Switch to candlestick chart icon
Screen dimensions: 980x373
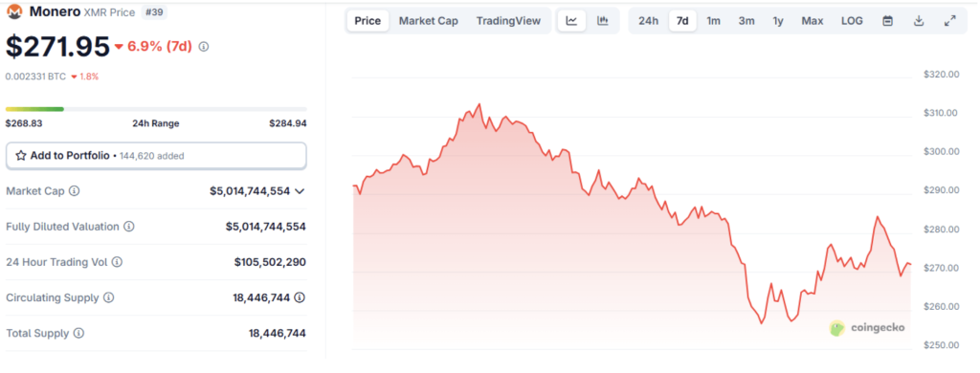coord(603,21)
